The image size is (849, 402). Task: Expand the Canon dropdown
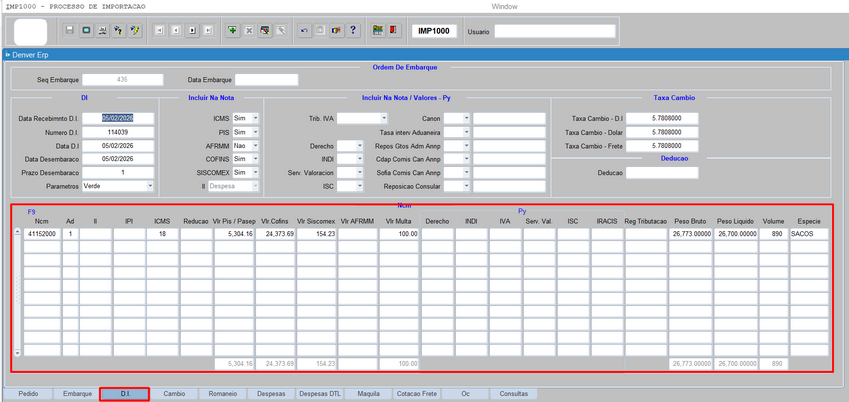[465, 118]
